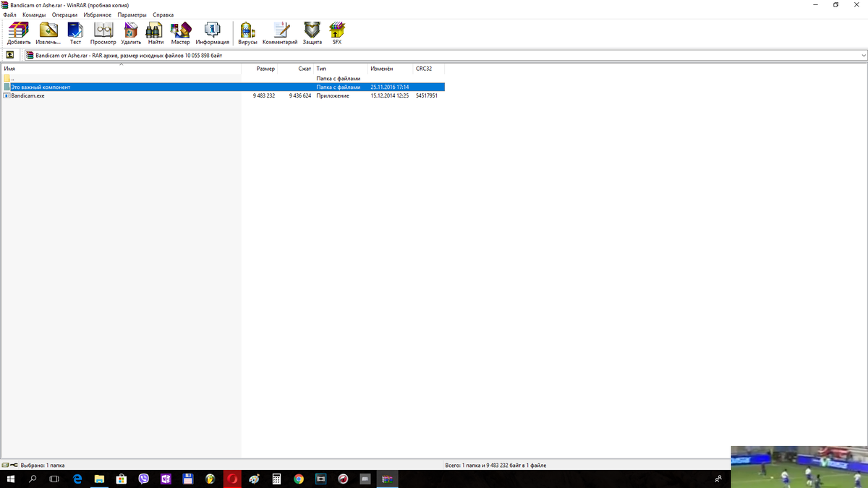The image size is (868, 488).
Task: Sort by the Изменён column header
Action: [x=391, y=69]
